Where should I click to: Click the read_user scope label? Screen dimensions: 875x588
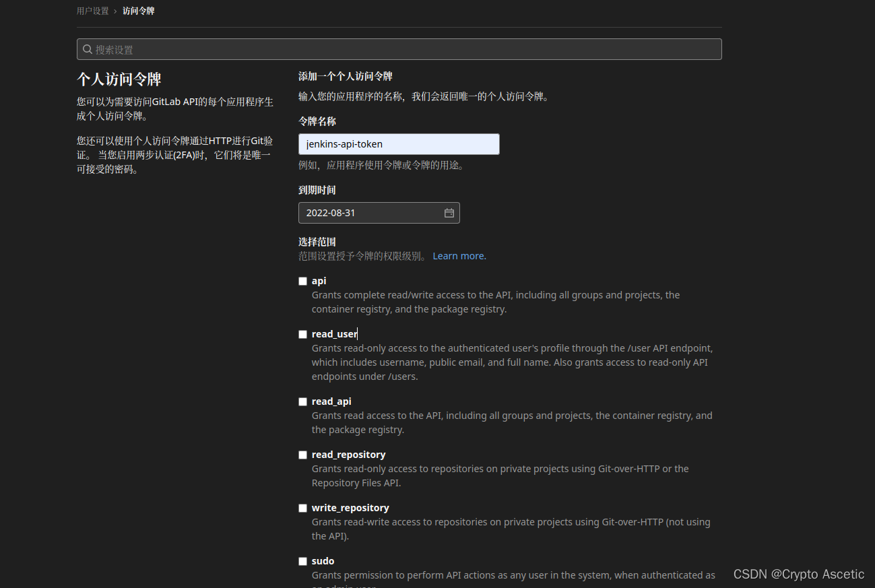[335, 334]
